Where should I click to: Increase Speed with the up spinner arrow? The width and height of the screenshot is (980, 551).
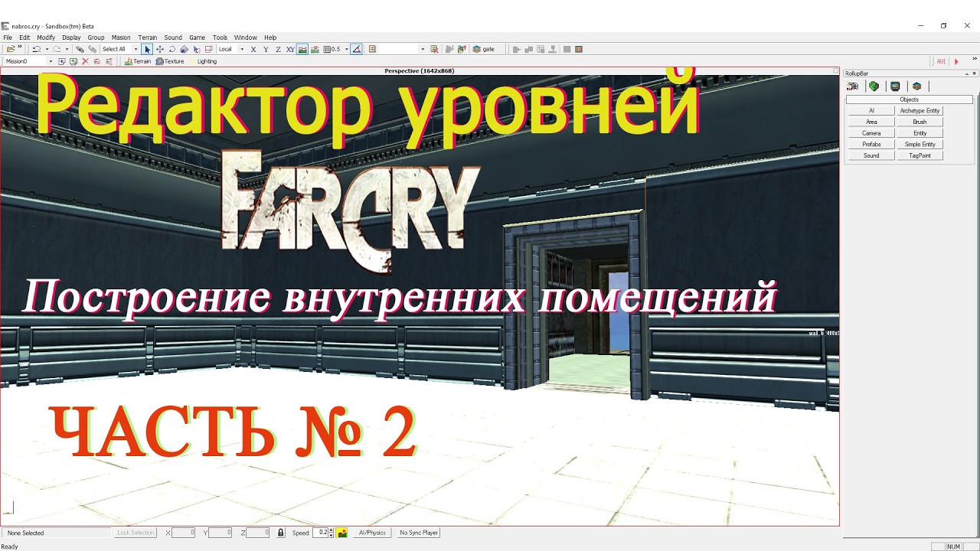coord(331,530)
